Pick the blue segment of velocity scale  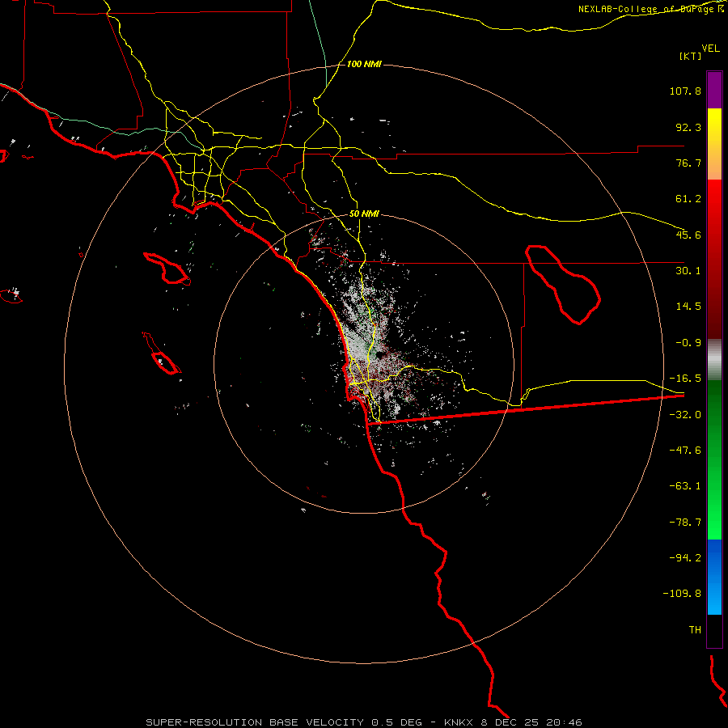tap(714, 577)
